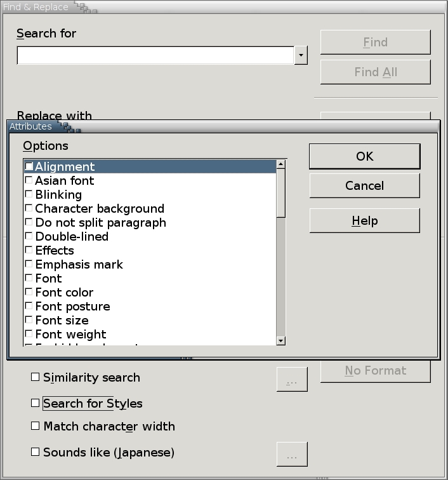The width and height of the screenshot is (448, 480).
Task: Select the Font color attribute checkbox
Action: tap(29, 292)
